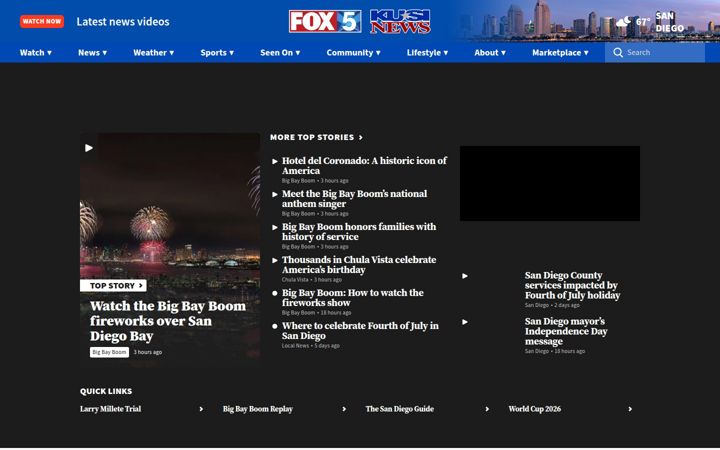Click the Watch Now button

42,21
